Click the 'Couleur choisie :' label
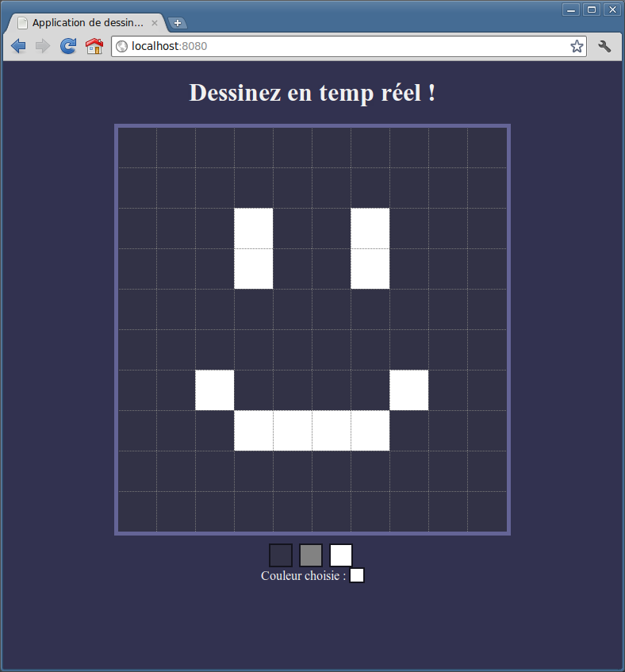Screen dimensions: 625x672 (303, 575)
